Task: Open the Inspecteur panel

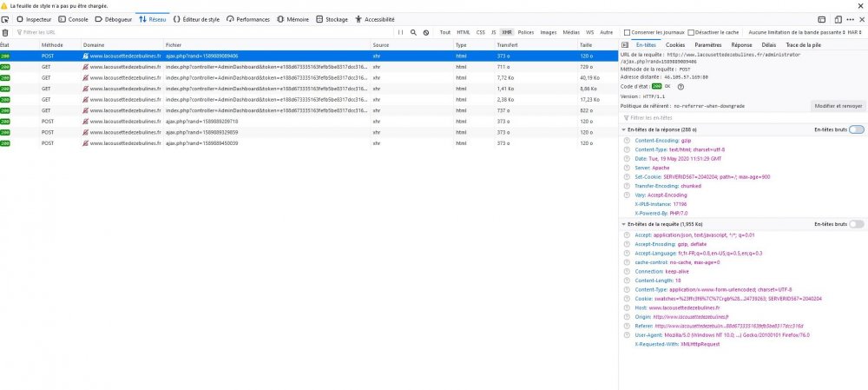Action: click(34, 19)
